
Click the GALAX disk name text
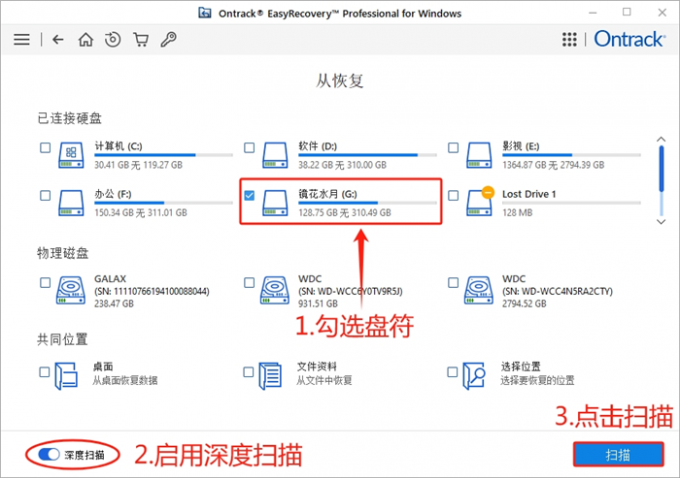110,278
